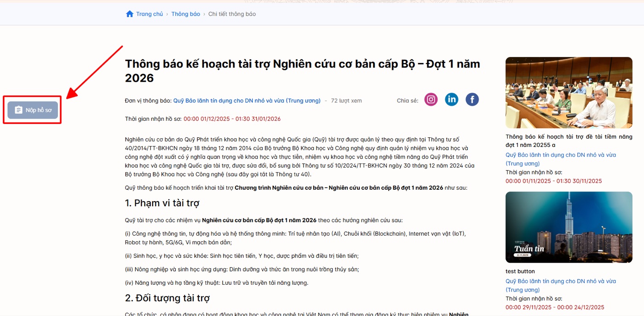The image size is (644, 316).
Task: Share via the Instagram icon
Action: [x=431, y=99]
